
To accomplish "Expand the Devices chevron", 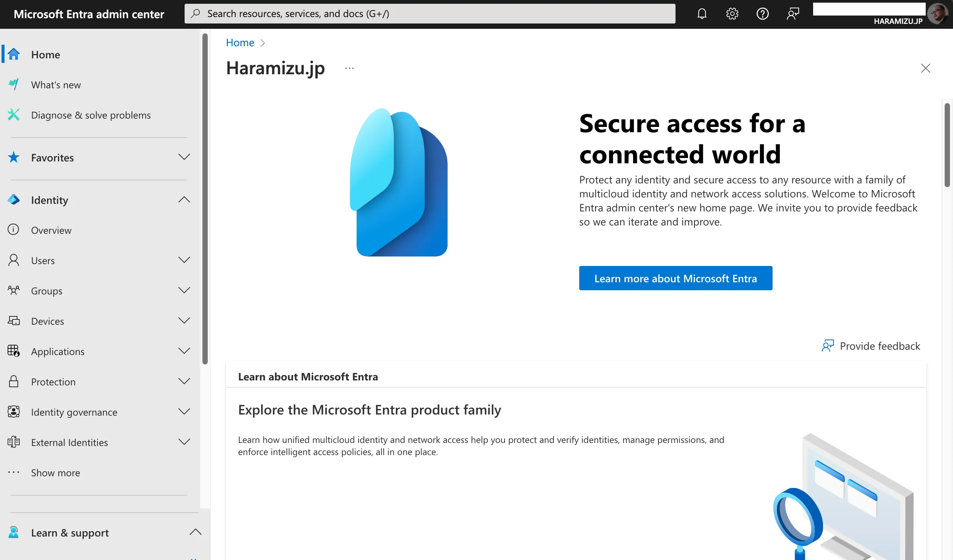I will 184,321.
